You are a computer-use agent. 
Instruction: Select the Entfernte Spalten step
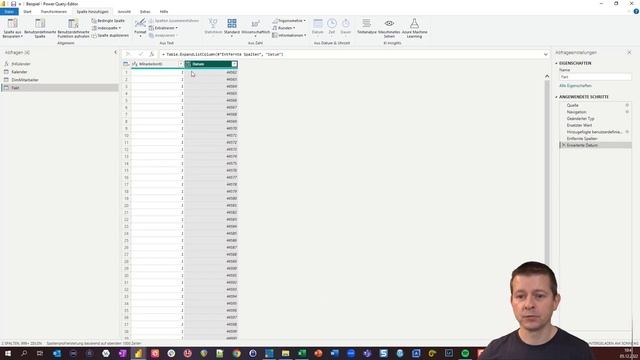582,139
